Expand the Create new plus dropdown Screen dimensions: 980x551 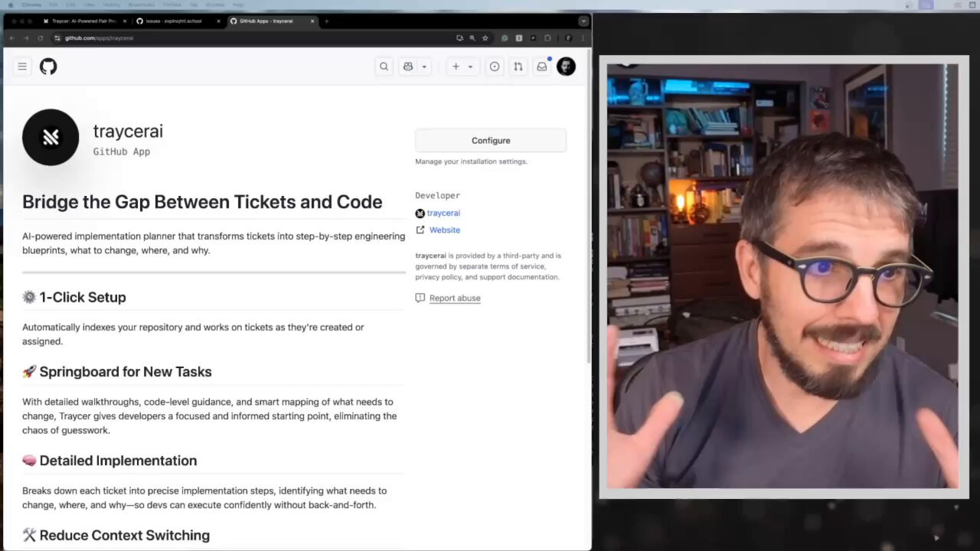click(462, 67)
